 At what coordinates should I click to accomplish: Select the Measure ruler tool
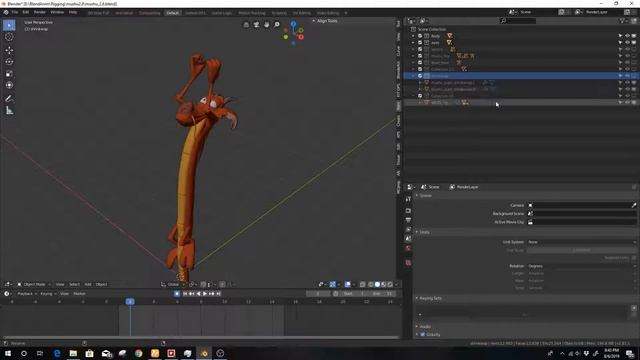[9, 110]
